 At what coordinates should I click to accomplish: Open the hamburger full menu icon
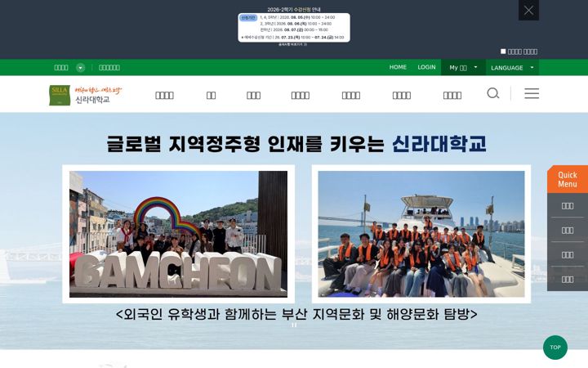point(532,93)
